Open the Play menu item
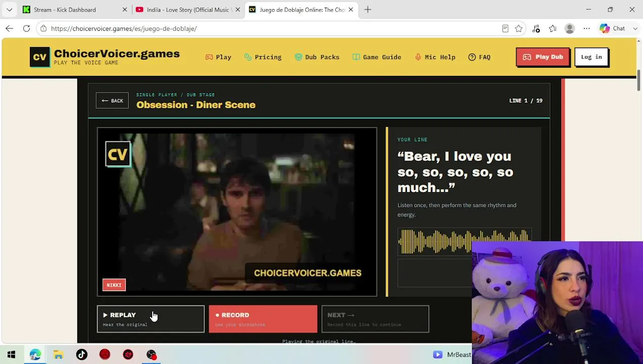643x364 pixels. tap(218, 57)
